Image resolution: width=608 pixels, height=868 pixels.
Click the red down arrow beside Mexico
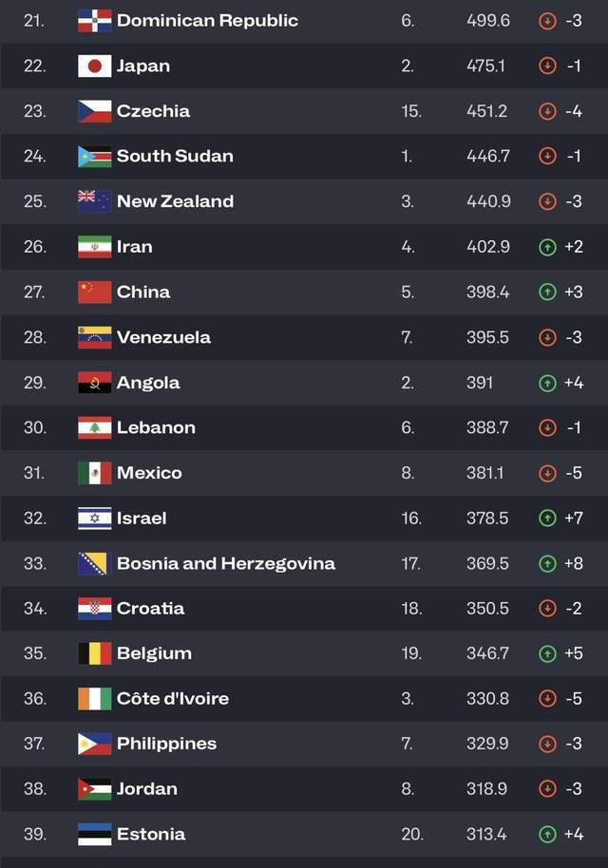pos(547,473)
